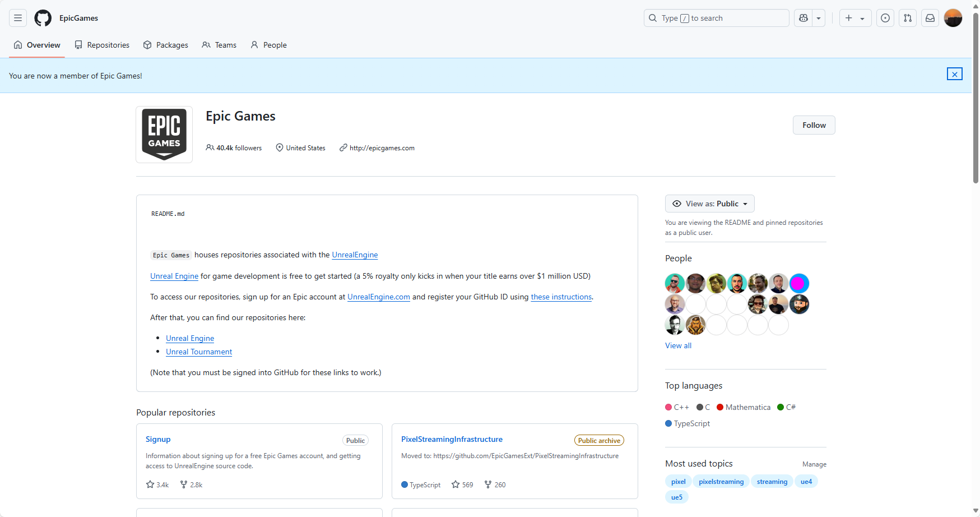Click View all people link

pyautogui.click(x=678, y=345)
